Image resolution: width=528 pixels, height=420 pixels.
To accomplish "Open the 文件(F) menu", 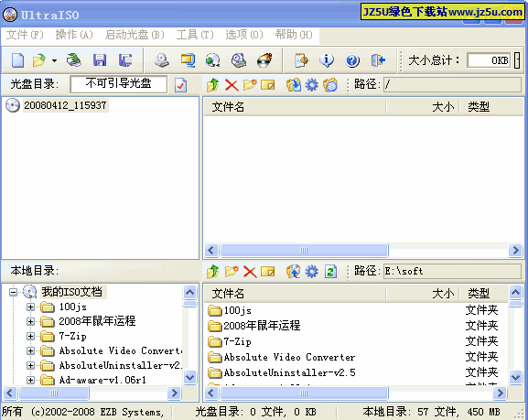I will [x=25, y=35].
